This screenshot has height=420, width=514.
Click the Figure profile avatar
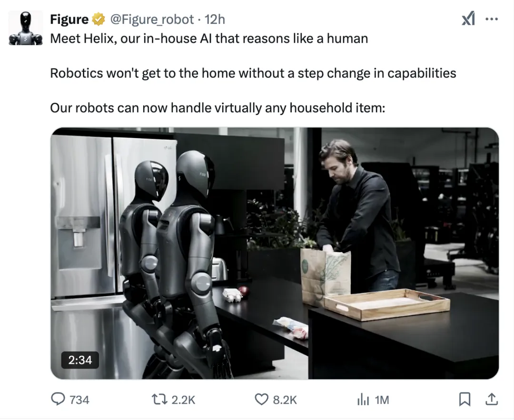26,28
